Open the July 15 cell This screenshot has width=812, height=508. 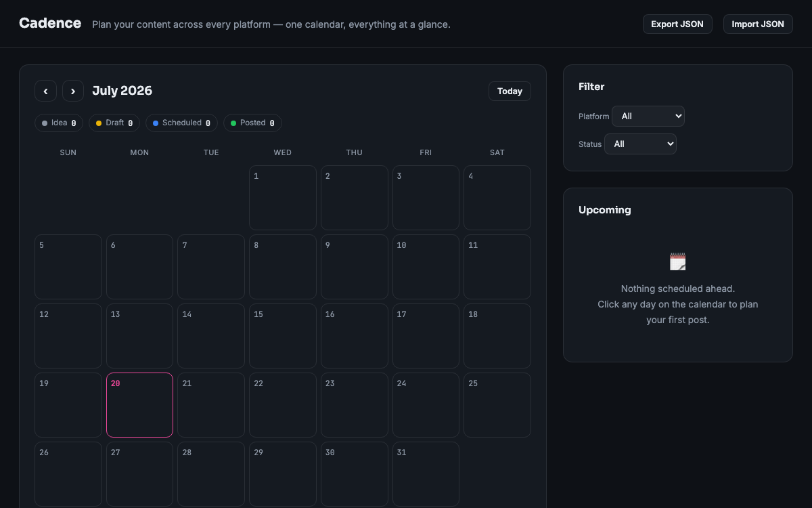pos(283,336)
